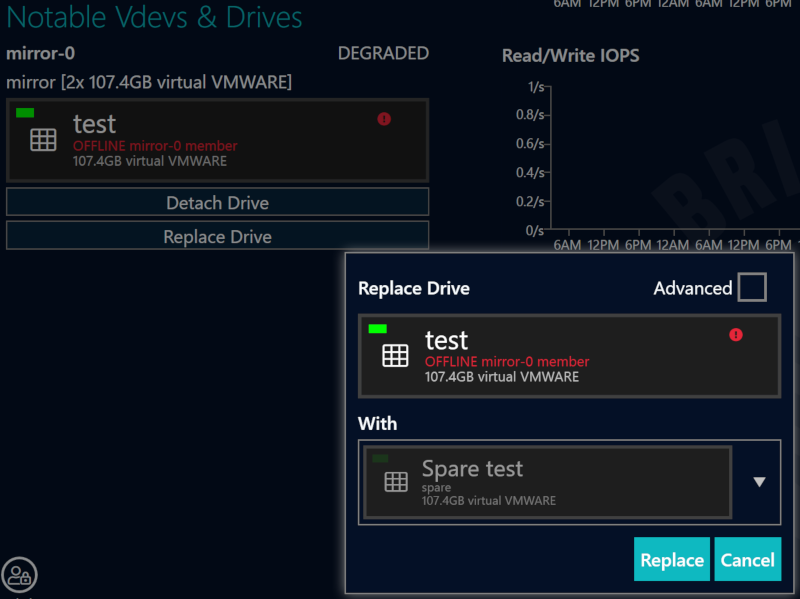Enable the Advanced checkbox
This screenshot has width=800, height=599.
pos(751,288)
